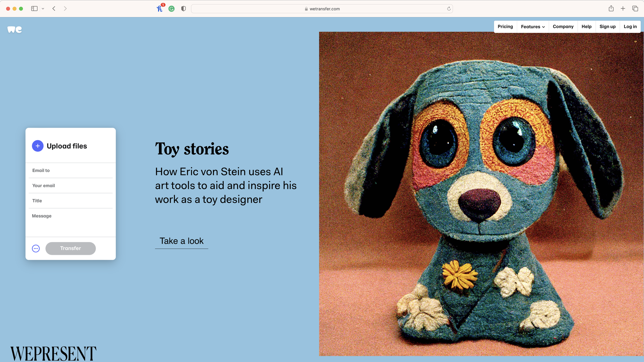
Task: Navigate back using the back arrow
Action: tap(54, 8)
